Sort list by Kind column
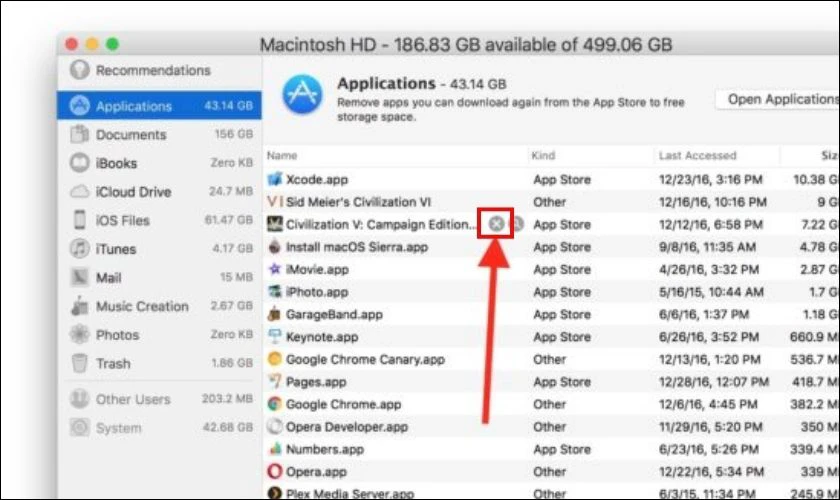This screenshot has height=500, width=840. tap(543, 155)
